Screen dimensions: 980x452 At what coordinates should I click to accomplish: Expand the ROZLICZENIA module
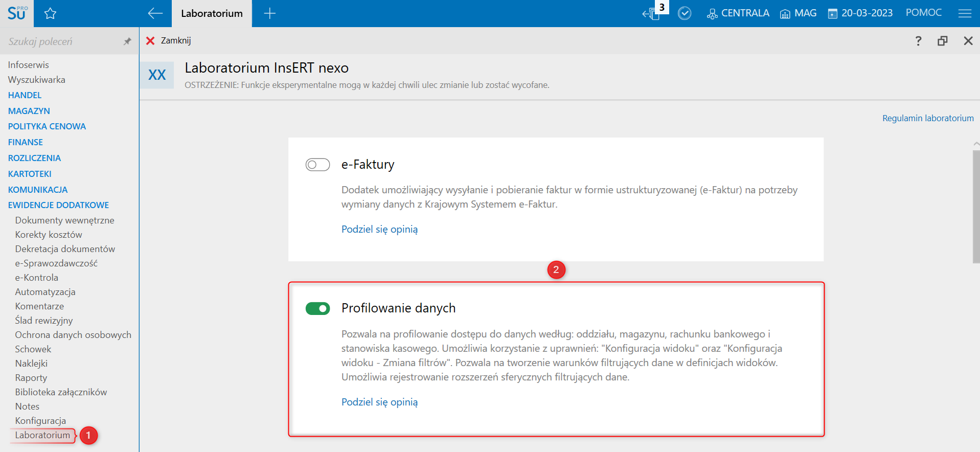pyautogui.click(x=34, y=158)
